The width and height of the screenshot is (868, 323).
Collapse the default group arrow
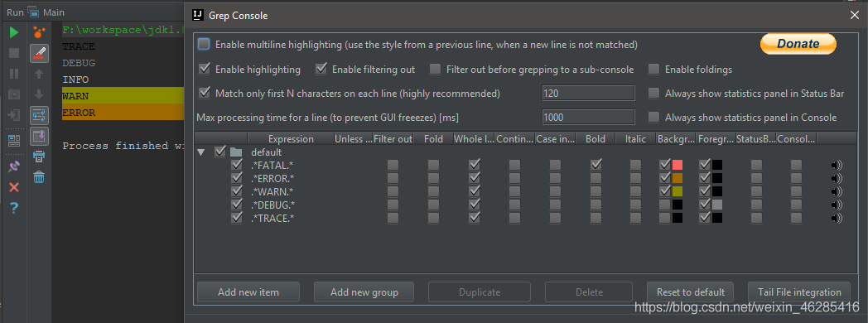tap(200, 152)
